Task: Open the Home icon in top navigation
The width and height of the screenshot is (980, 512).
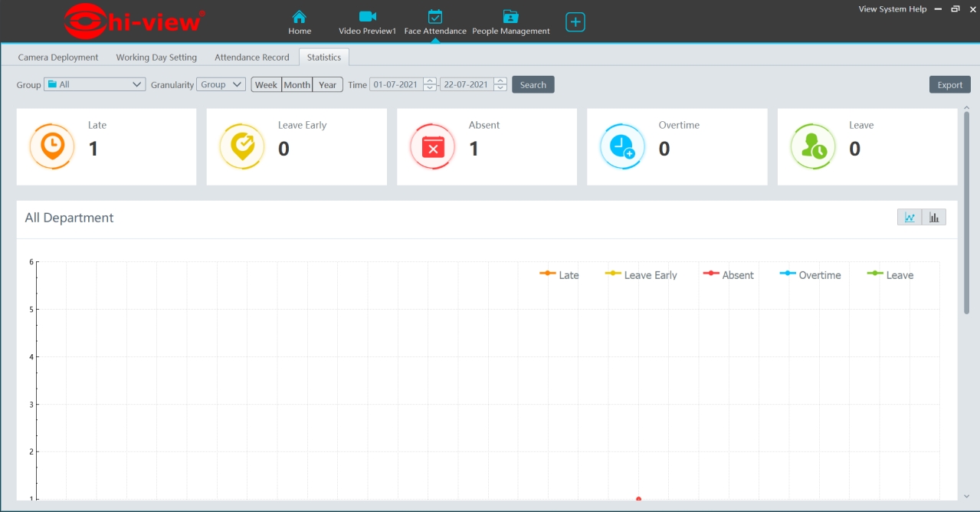Action: [300, 17]
